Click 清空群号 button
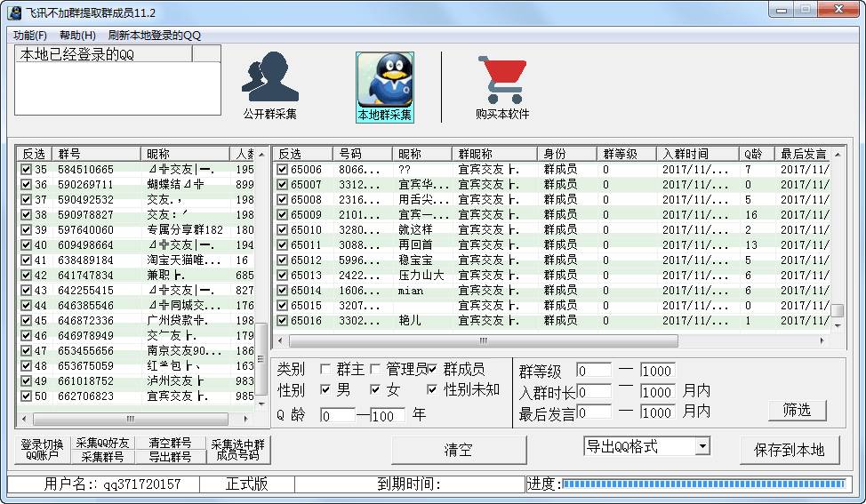The image size is (866, 504). pyautogui.click(x=170, y=442)
